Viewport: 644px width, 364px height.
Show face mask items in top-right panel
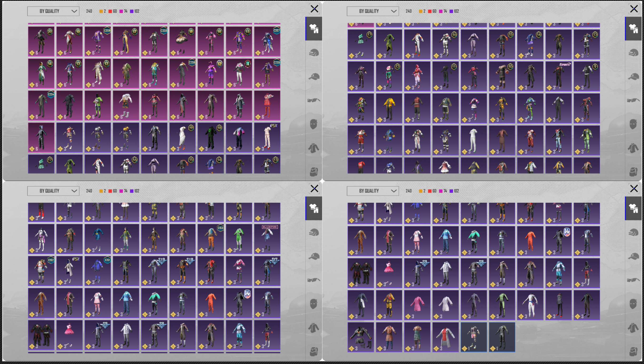tap(633, 124)
